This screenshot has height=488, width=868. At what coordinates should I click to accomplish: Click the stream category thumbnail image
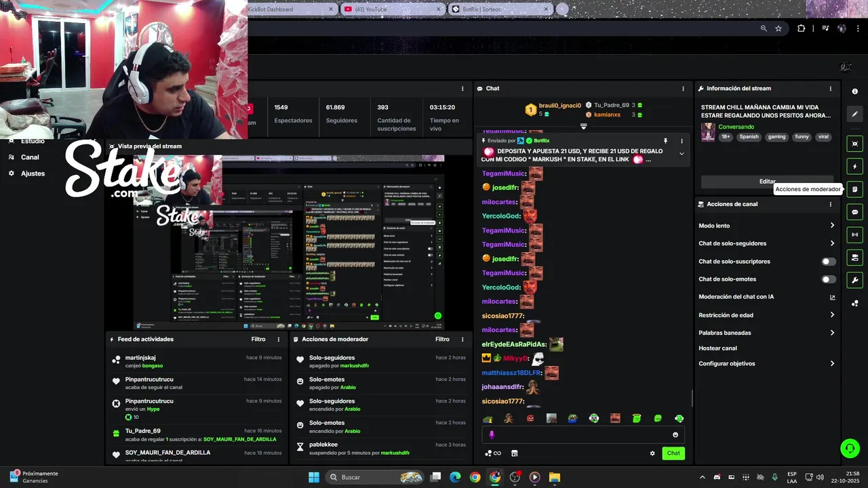click(x=708, y=132)
